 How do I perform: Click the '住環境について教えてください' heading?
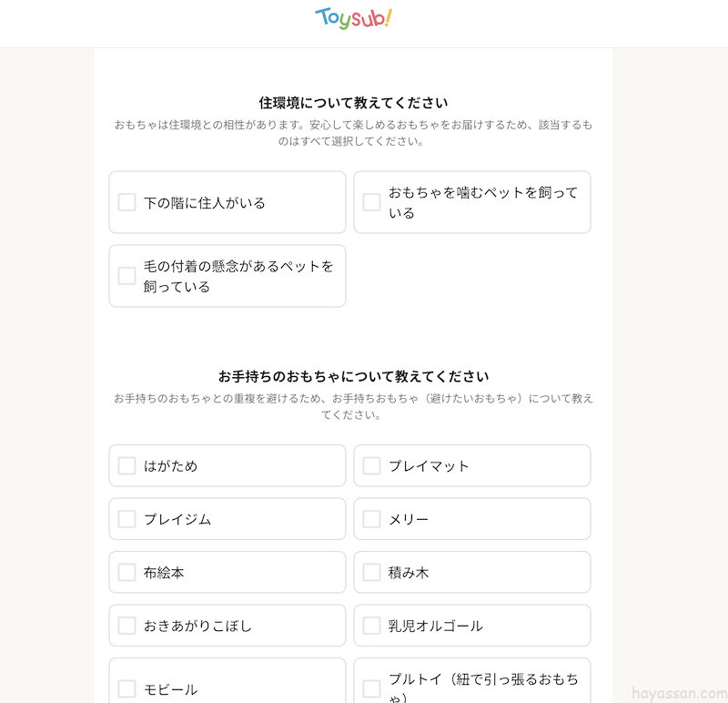pyautogui.click(x=353, y=103)
